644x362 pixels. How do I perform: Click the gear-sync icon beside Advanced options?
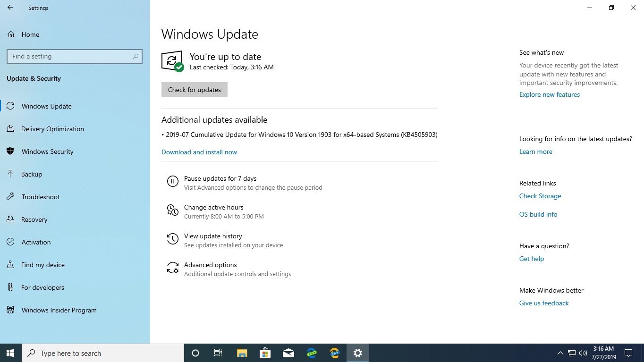(x=173, y=268)
